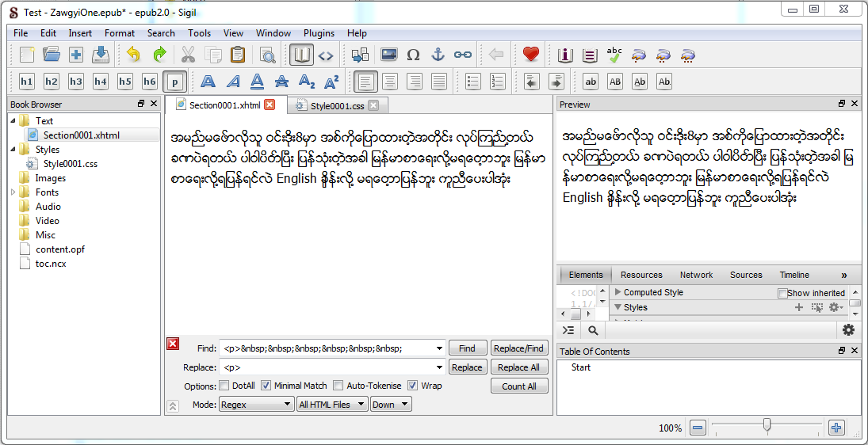Apply superscript A2 icon

pos(331,82)
